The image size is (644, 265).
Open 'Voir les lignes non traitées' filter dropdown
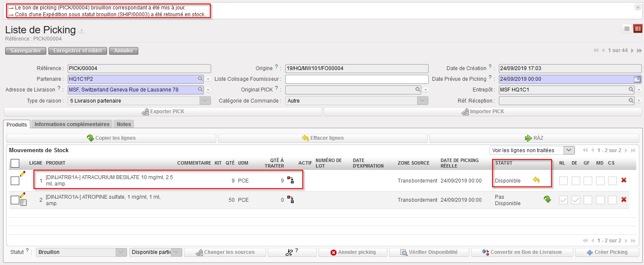point(569,150)
